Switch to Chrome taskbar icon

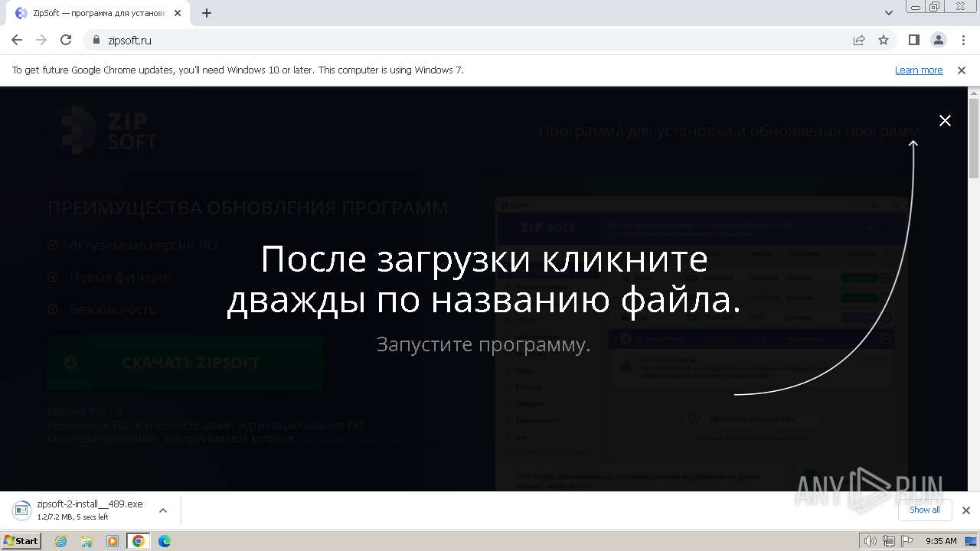(x=138, y=541)
